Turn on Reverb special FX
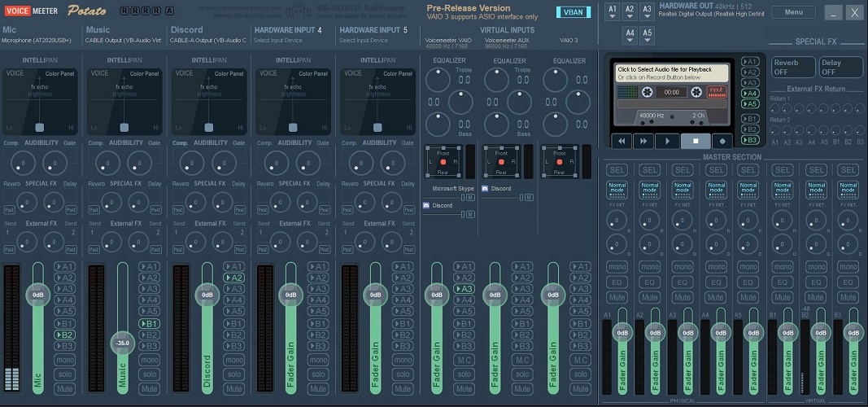This screenshot has width=868, height=407. coord(794,67)
